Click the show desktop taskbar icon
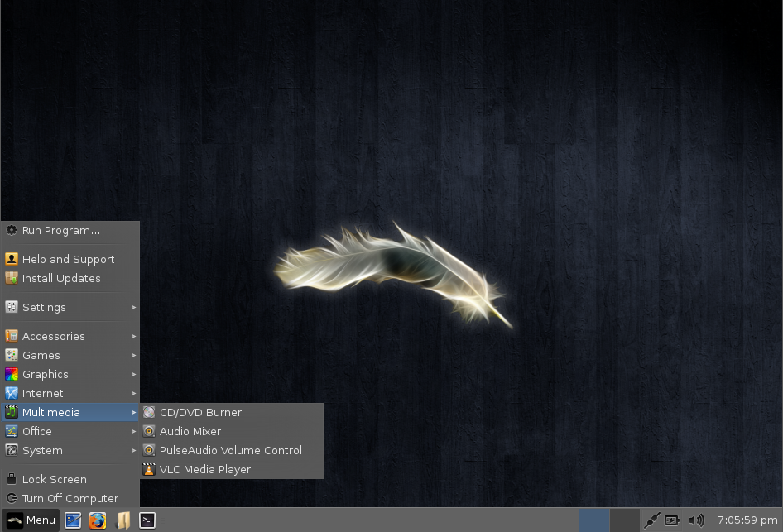This screenshot has height=532, width=783. pos(73,520)
